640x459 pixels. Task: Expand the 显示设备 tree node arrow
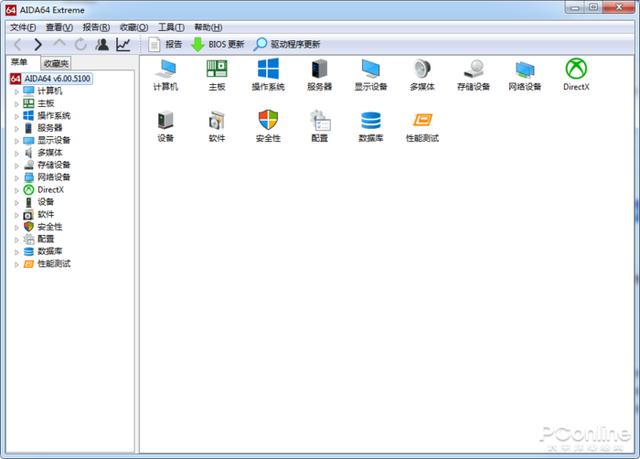coord(17,141)
